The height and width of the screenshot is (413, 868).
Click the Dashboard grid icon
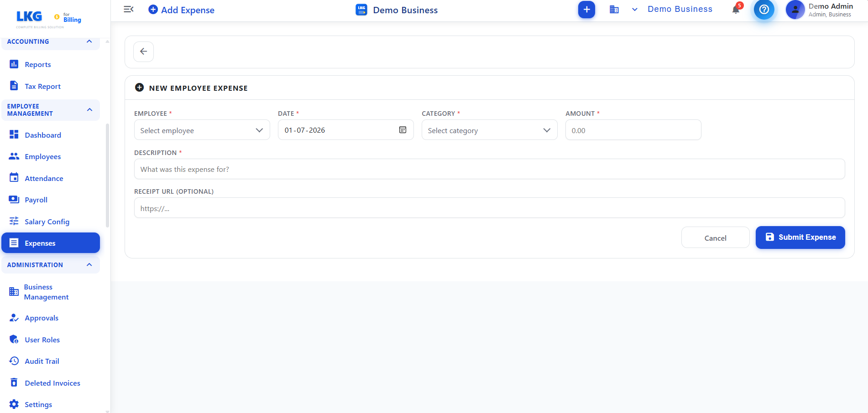(14, 134)
